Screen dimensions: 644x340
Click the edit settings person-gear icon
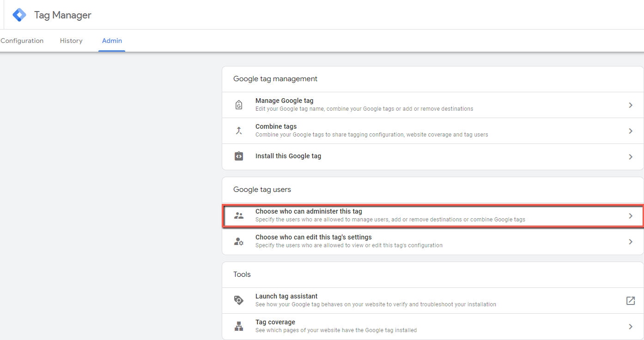coord(239,241)
